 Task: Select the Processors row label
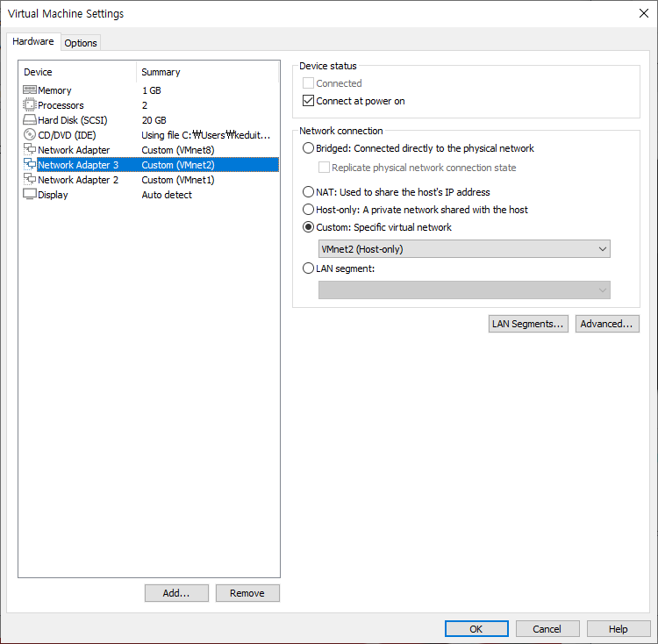[61, 105]
